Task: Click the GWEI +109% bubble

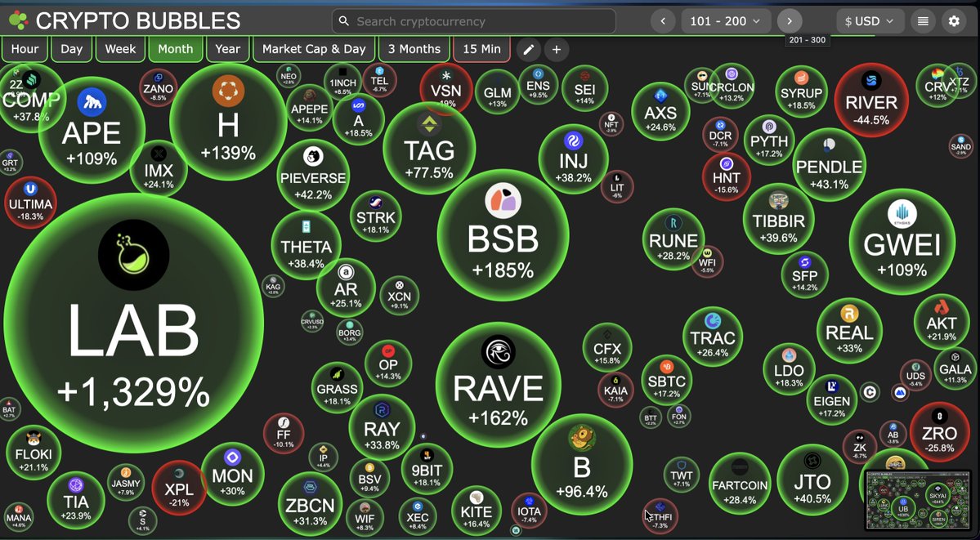Action: pos(902,241)
